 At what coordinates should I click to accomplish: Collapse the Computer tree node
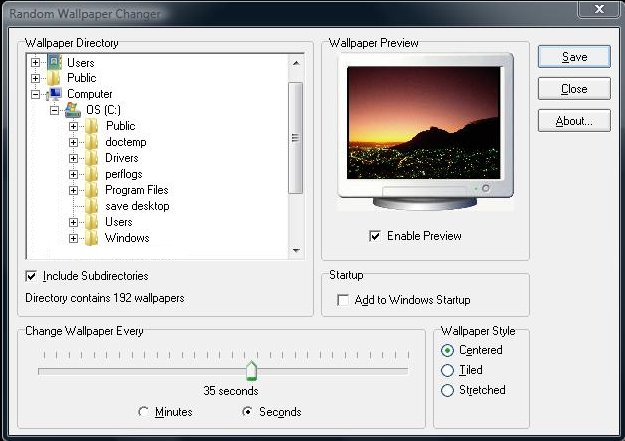36,94
